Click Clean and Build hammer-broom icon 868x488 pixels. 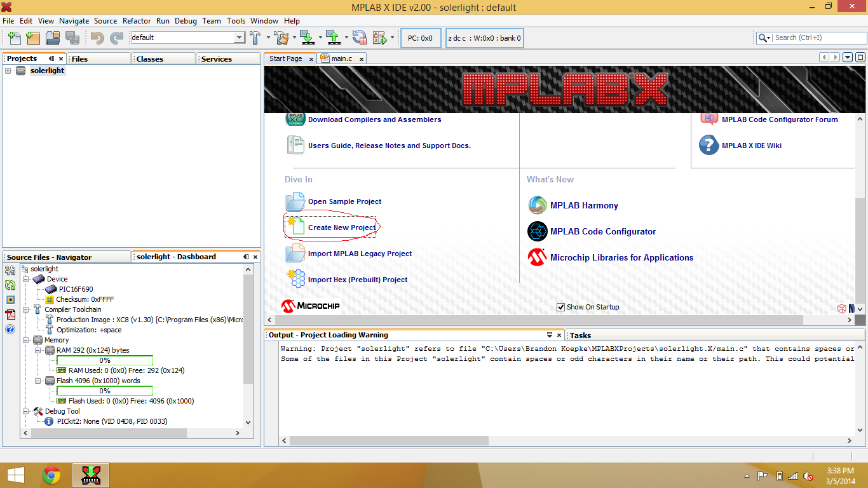281,37
